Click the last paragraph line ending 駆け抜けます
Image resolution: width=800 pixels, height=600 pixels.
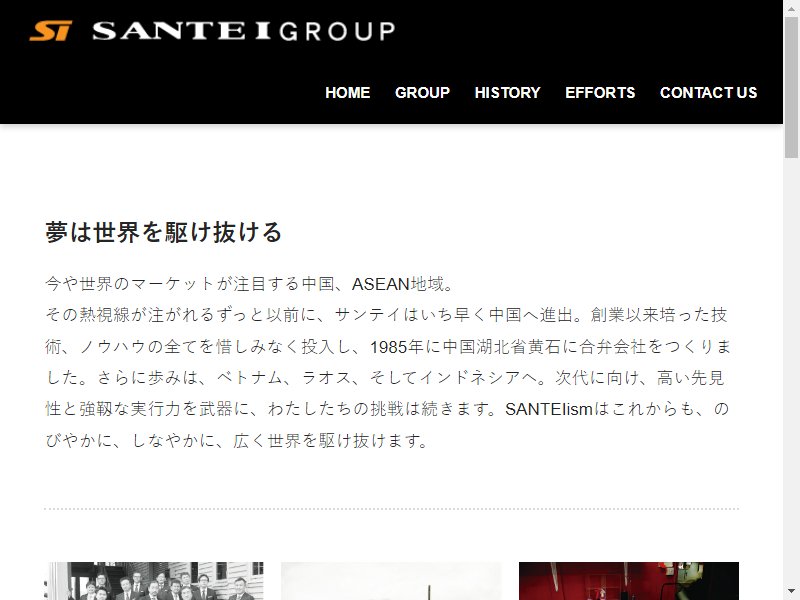click(238, 440)
